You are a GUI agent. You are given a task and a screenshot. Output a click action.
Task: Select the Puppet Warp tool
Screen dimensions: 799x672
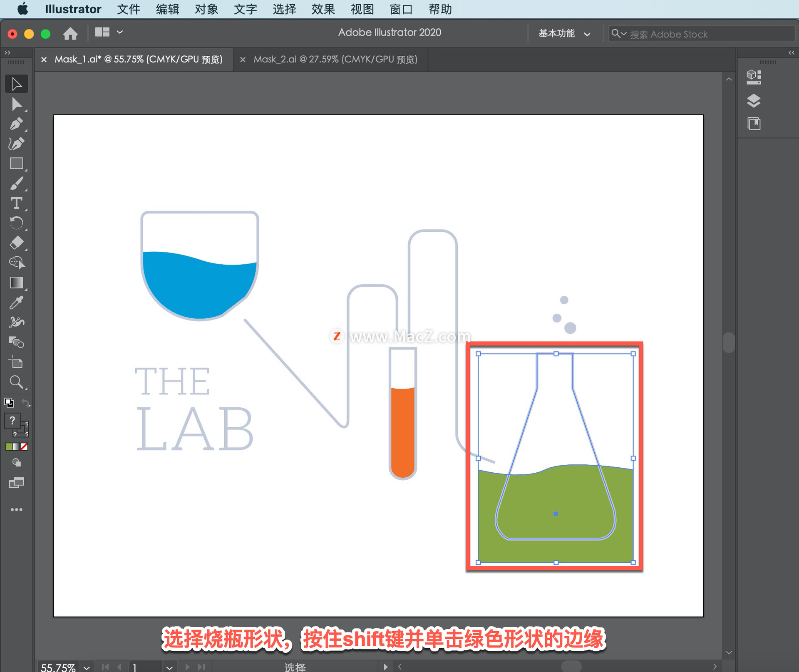click(x=17, y=322)
